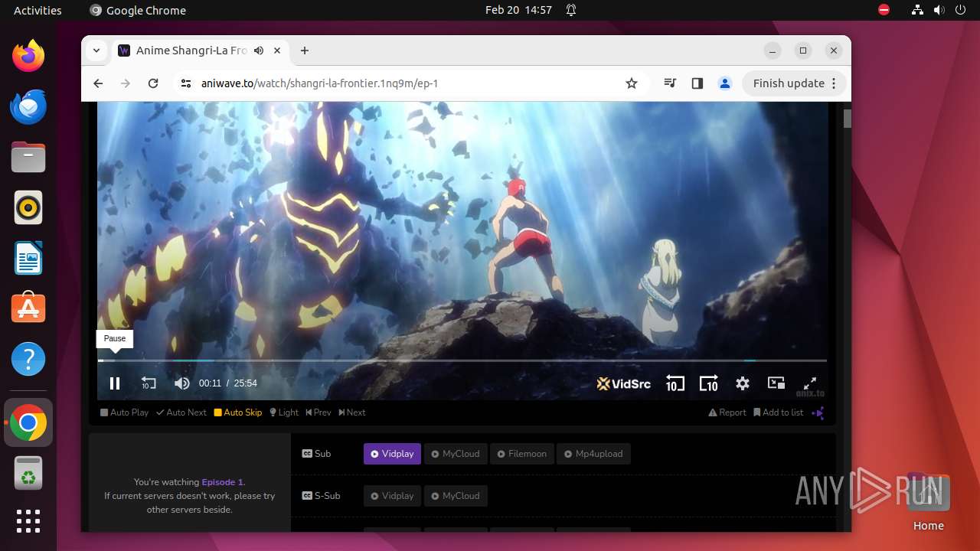
Task: Open power menu in top bar
Action: [960, 10]
